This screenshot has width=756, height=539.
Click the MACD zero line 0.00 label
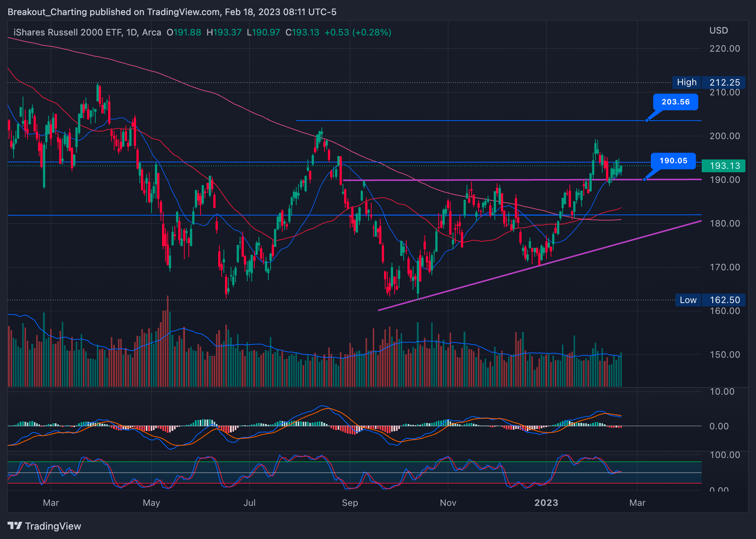(x=719, y=426)
